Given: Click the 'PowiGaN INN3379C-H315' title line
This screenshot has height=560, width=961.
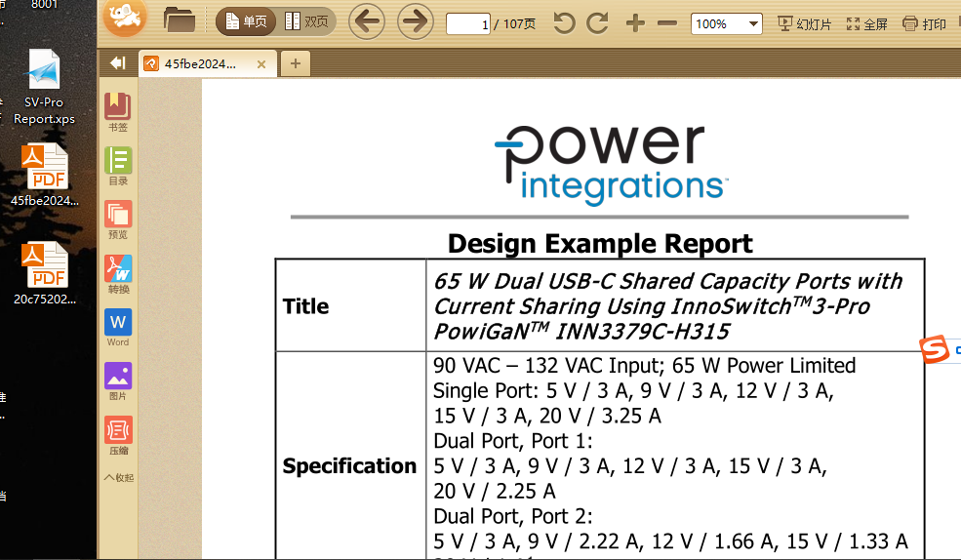Looking at the screenshot, I should coord(581,332).
